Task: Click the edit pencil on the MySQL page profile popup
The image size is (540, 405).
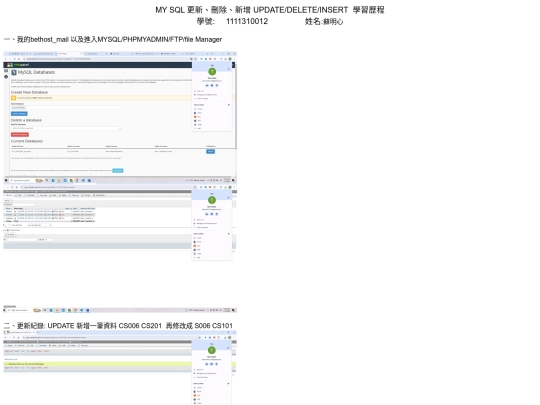Action: click(x=228, y=69)
